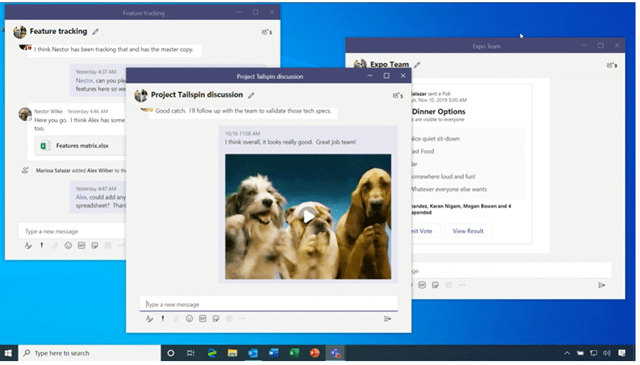Click paperclip attach icon in Feature tracking
Screen dimensions: 640x365
[55, 245]
